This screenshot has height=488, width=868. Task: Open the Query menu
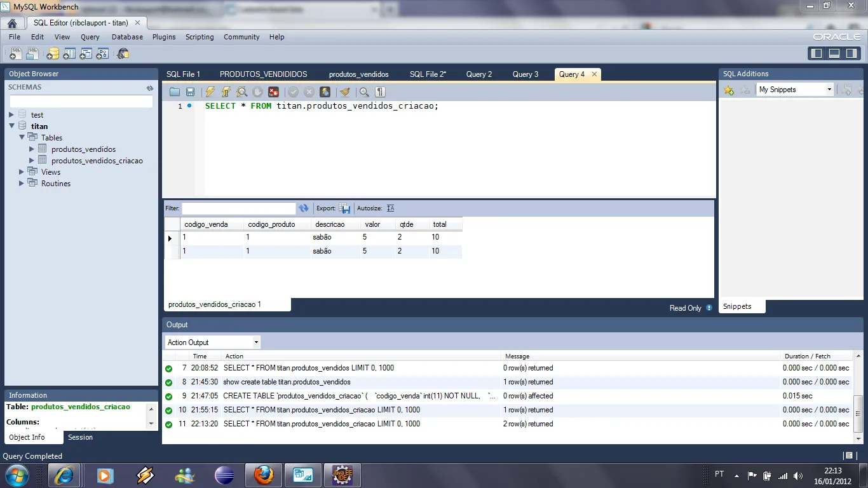click(x=90, y=37)
